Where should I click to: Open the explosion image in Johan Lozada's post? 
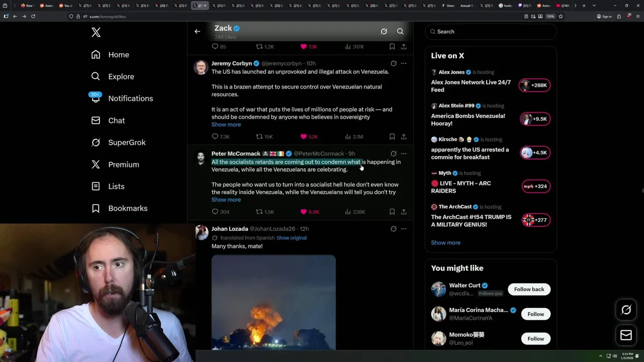274,302
